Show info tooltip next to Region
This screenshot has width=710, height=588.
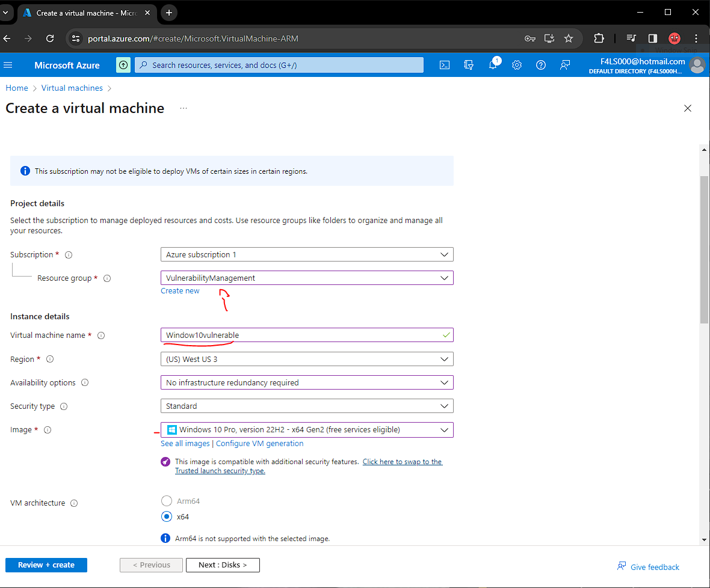point(50,359)
